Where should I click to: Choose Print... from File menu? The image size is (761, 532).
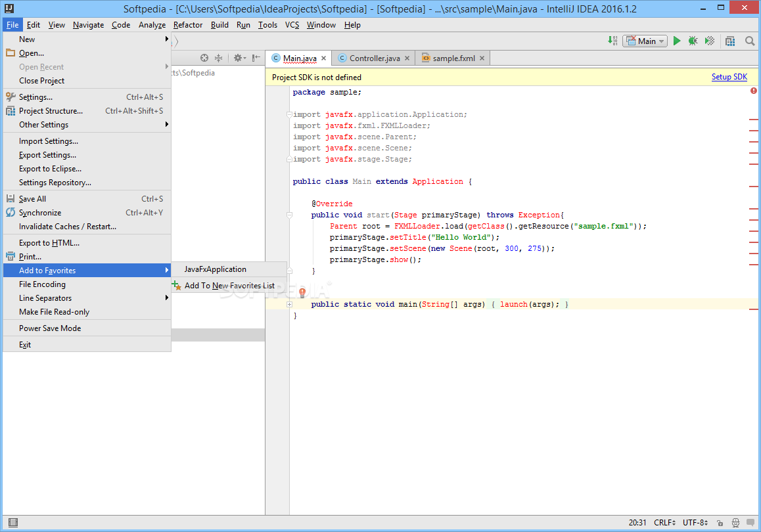point(87,257)
